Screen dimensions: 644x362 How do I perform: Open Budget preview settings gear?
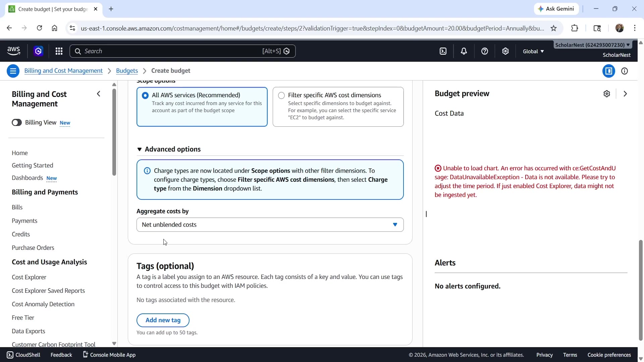607,94
